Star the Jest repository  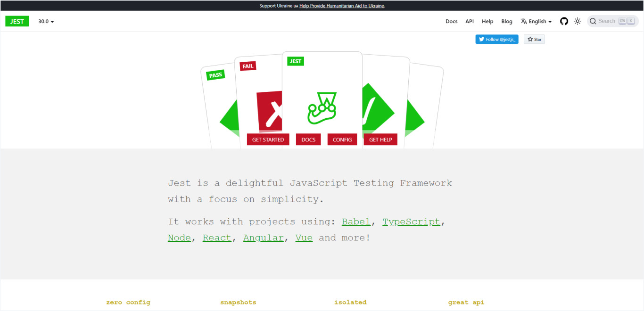534,39
